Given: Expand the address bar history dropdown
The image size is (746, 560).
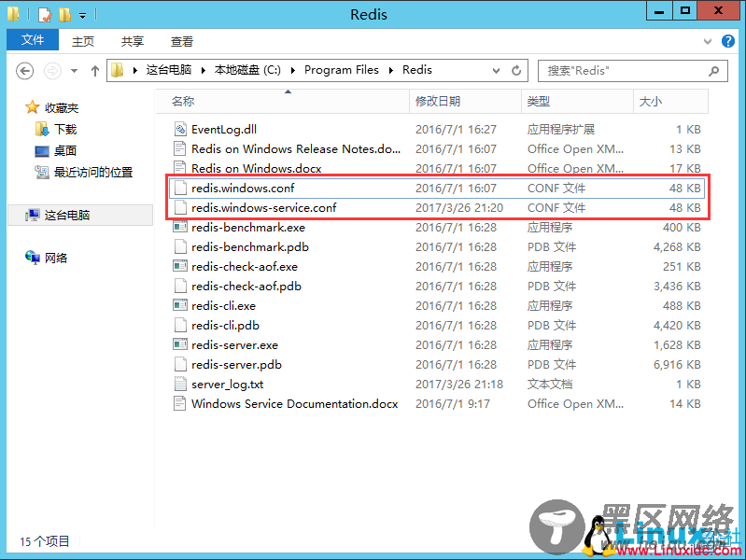Looking at the screenshot, I should click(496, 70).
